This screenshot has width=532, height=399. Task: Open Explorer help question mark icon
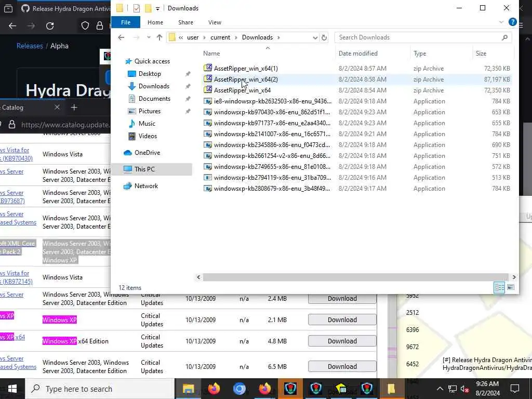pos(512,22)
